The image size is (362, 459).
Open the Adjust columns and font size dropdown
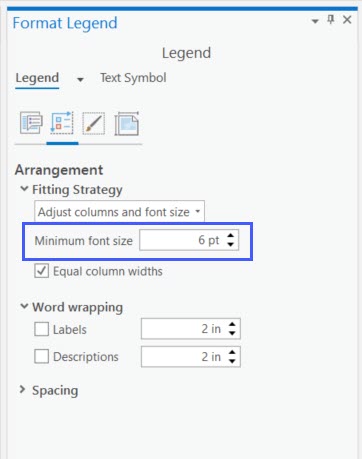(x=119, y=211)
